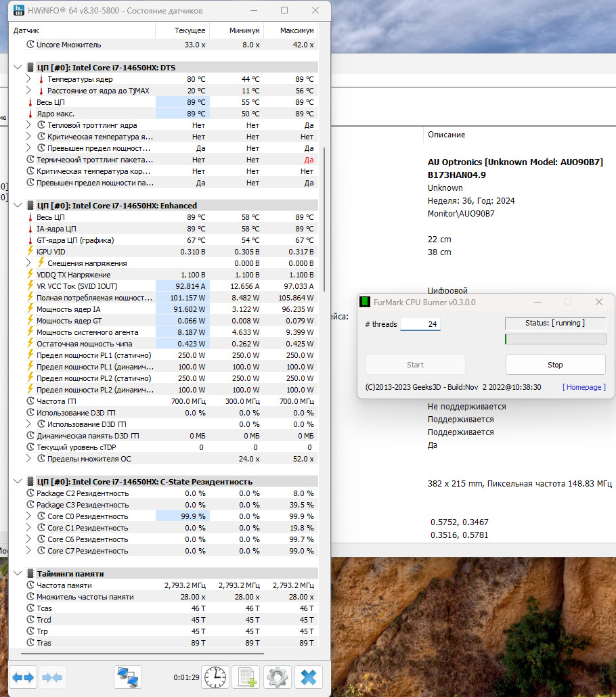This screenshot has height=697, width=616.
Task: Click the FurMark CPU Burner title icon
Action: point(366,302)
